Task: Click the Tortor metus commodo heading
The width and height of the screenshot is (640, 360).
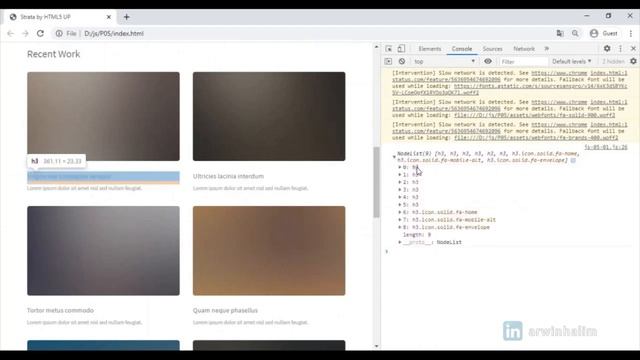Action: coord(60,310)
